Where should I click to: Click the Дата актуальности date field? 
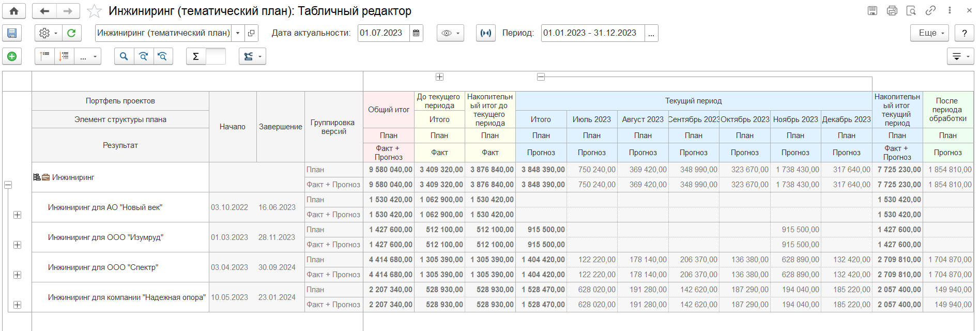pos(384,33)
